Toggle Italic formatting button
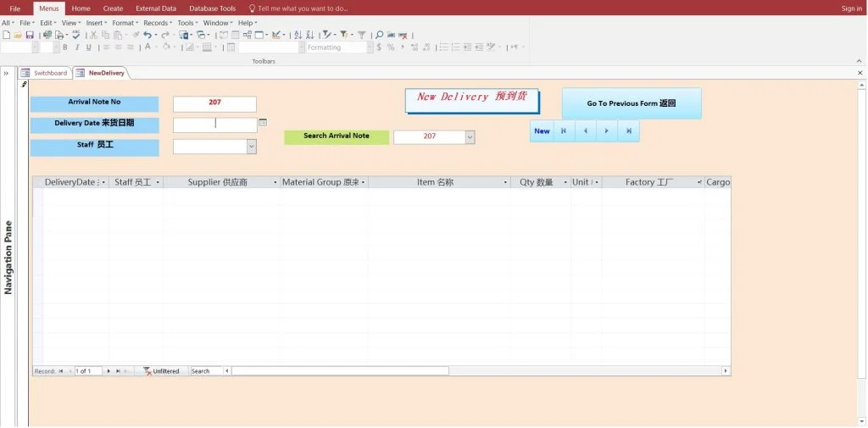The height and width of the screenshot is (428, 868). (x=76, y=47)
